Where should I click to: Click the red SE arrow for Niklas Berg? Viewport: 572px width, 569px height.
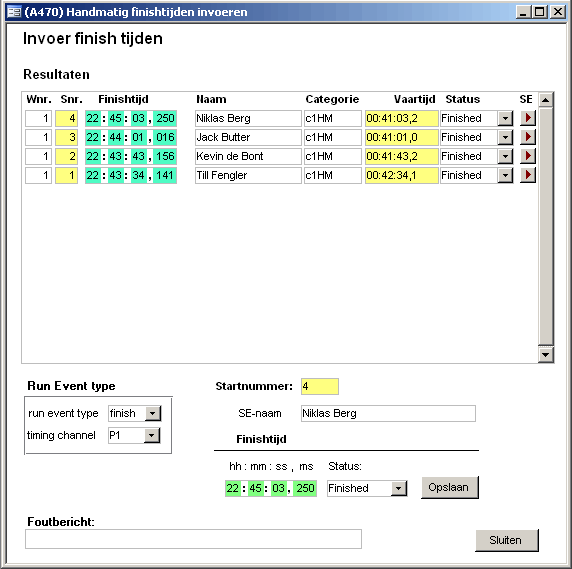tap(527, 118)
